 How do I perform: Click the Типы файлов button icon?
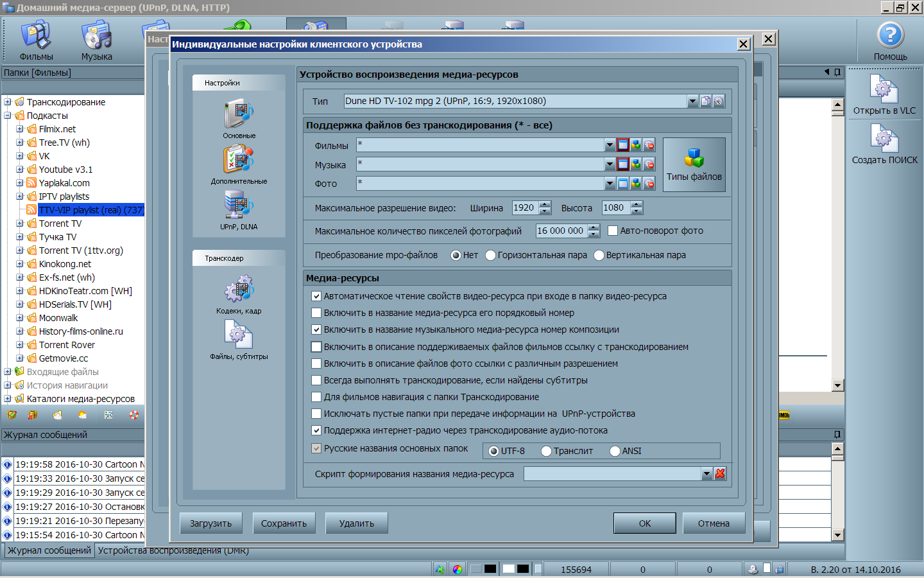click(x=694, y=158)
